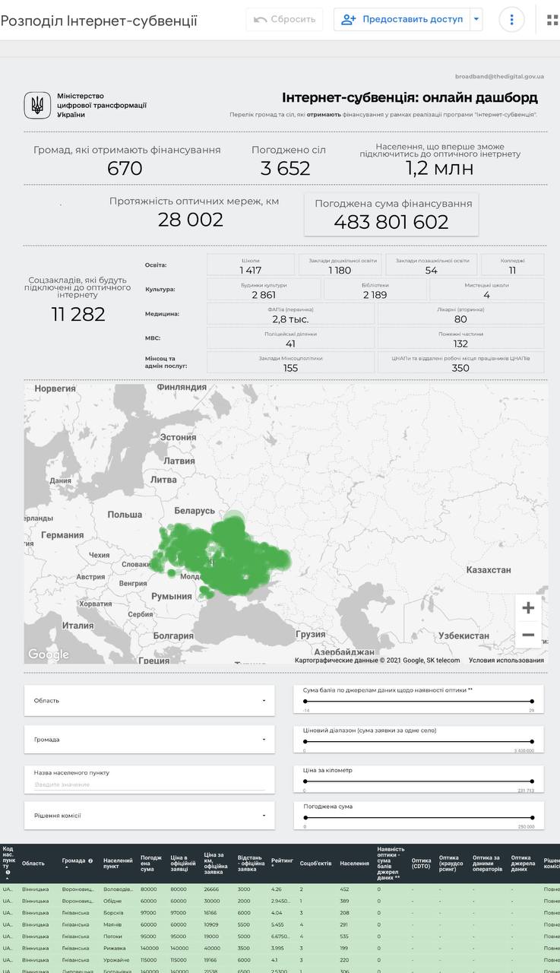Sort table by Соцоб'єктів column header
Screen dimensions: 560x973
coord(315,863)
